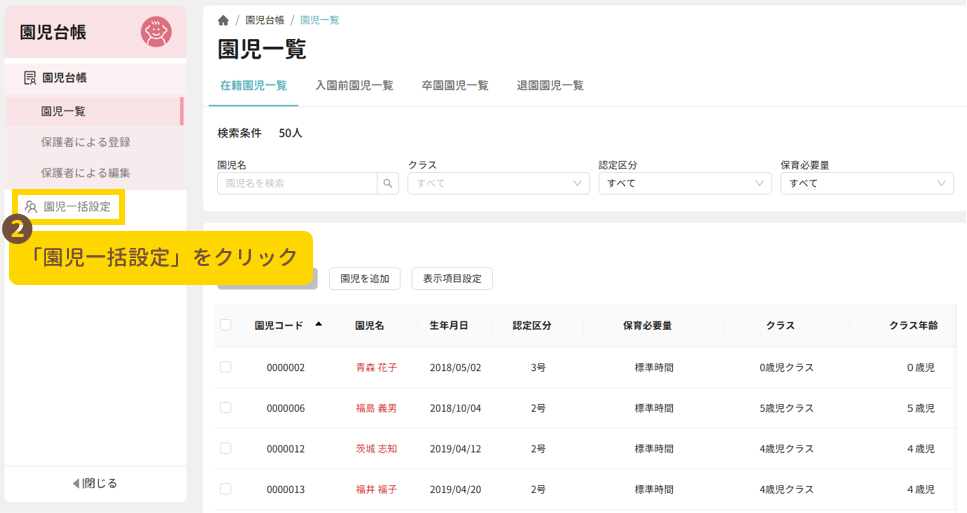Click the 園児を追加 button
The width and height of the screenshot is (967, 513).
pos(365,279)
